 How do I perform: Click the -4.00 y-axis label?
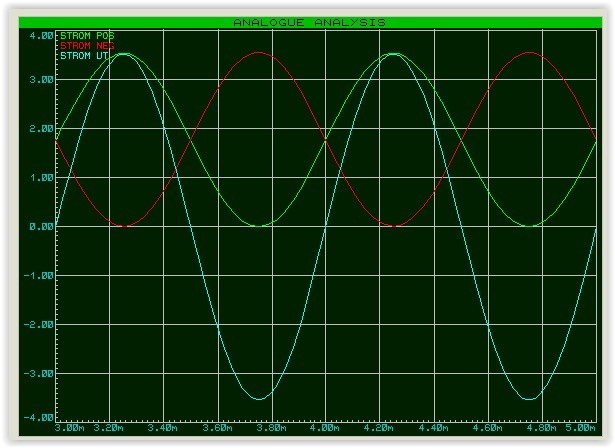click(x=38, y=418)
